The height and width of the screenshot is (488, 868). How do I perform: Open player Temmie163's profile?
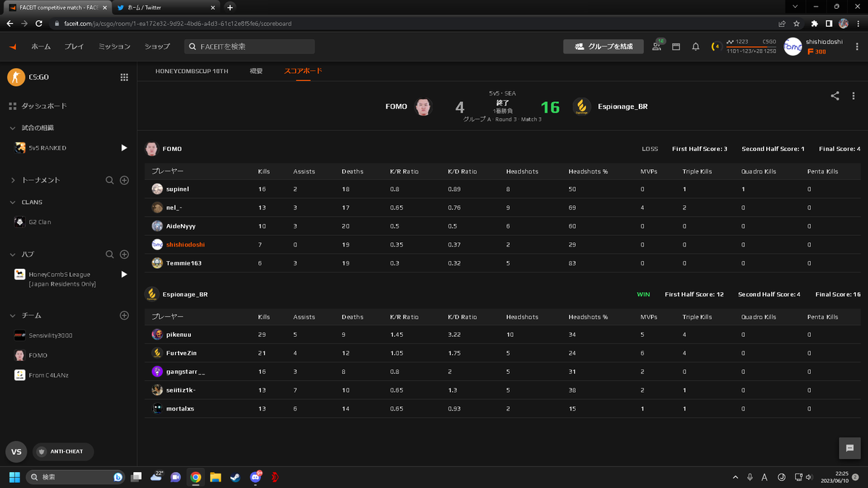coord(183,263)
